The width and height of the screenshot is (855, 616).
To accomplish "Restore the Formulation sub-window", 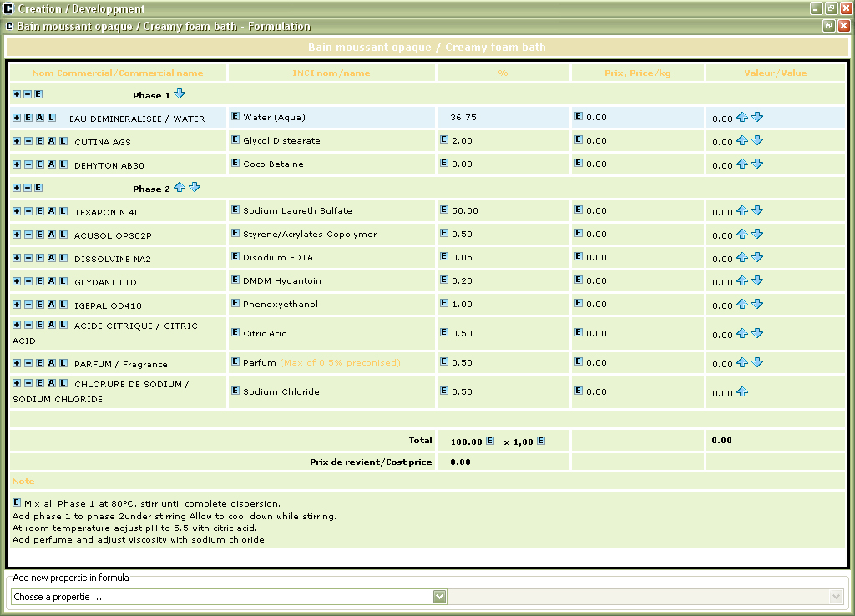I will pos(829,26).
